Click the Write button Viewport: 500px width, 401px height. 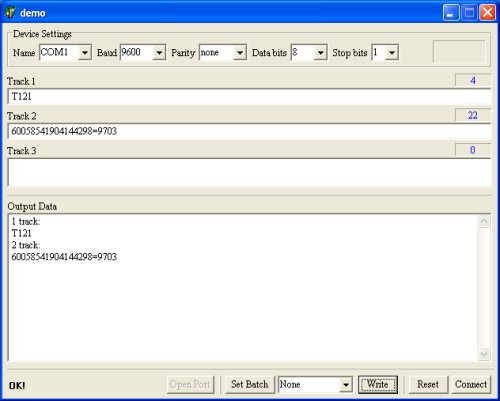[378, 385]
